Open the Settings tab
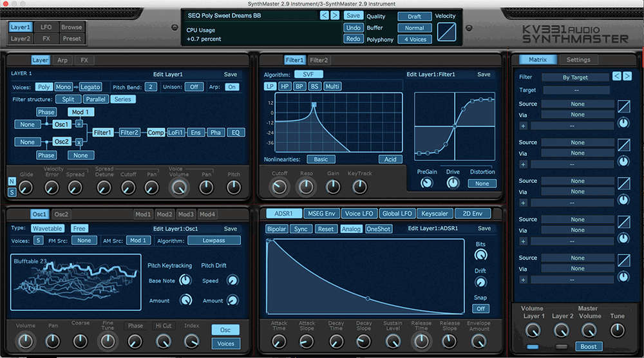Image resolution: width=644 pixels, height=358 pixels. point(578,59)
